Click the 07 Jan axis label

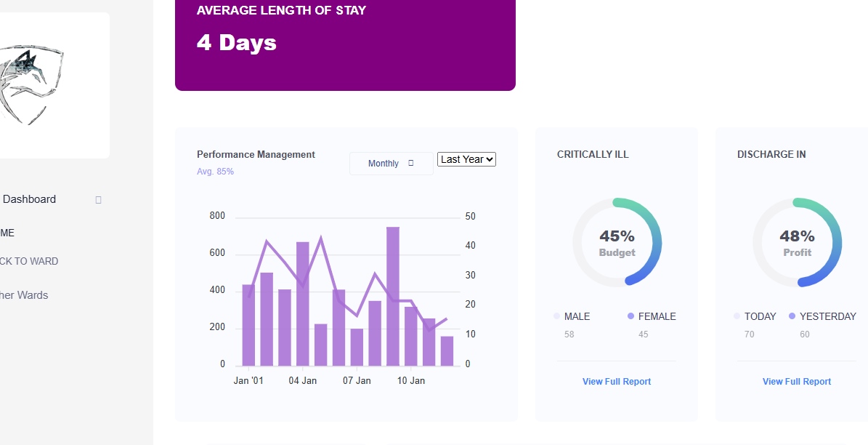(x=357, y=381)
